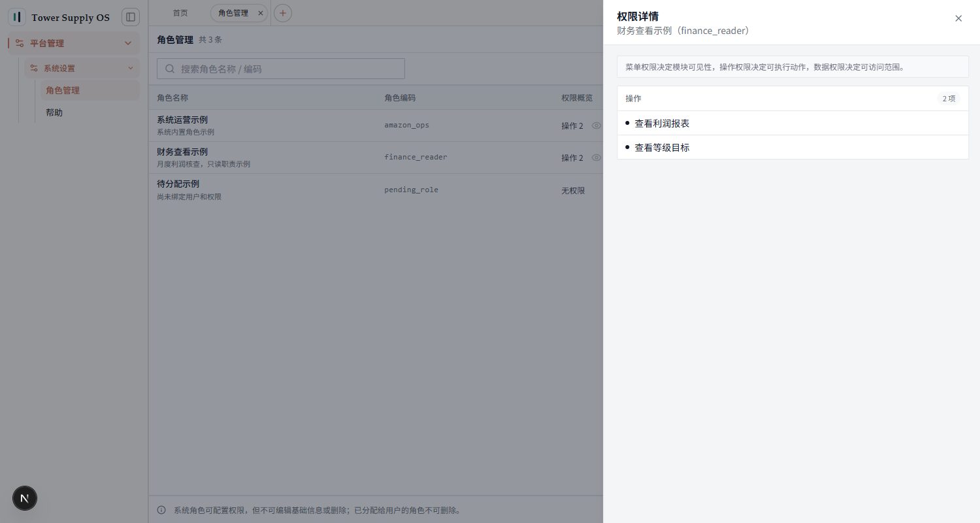Select the 待分配示例 role row
The image size is (980, 523).
[376, 190]
